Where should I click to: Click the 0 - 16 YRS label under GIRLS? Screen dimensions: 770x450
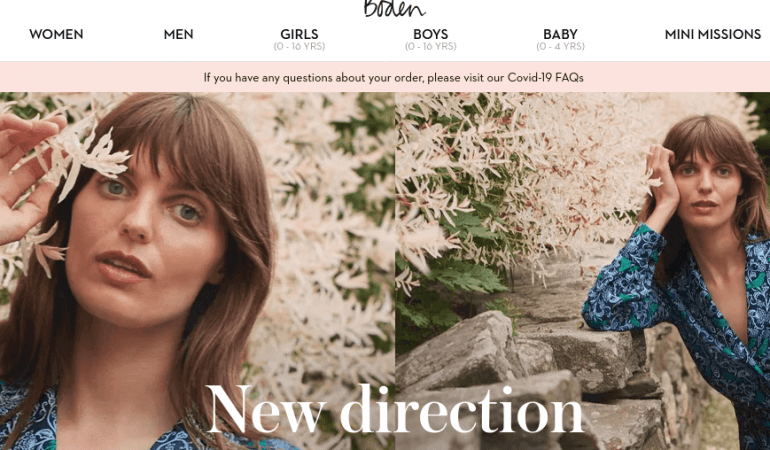coord(299,47)
